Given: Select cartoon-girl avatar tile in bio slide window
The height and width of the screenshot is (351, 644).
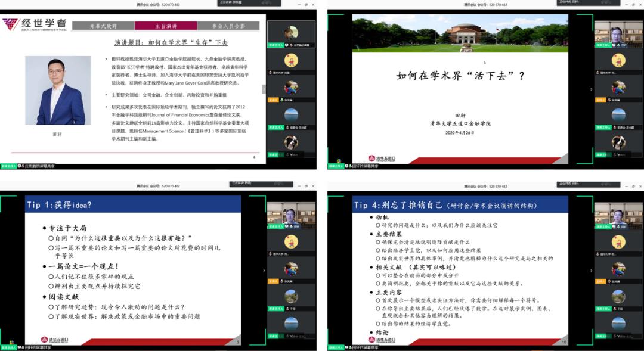Looking at the screenshot, I should coord(291,62).
